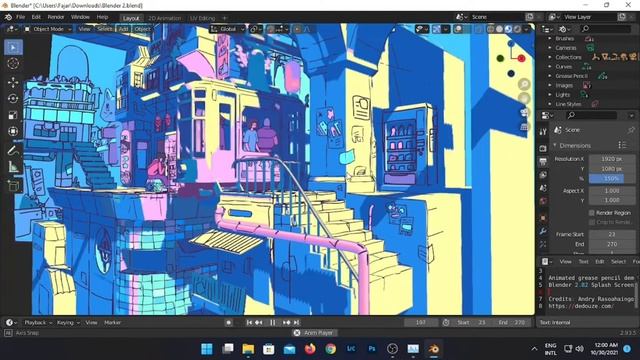The height and width of the screenshot is (360, 640).
Task: Open Firefox from the taskbar
Action: [310, 349]
